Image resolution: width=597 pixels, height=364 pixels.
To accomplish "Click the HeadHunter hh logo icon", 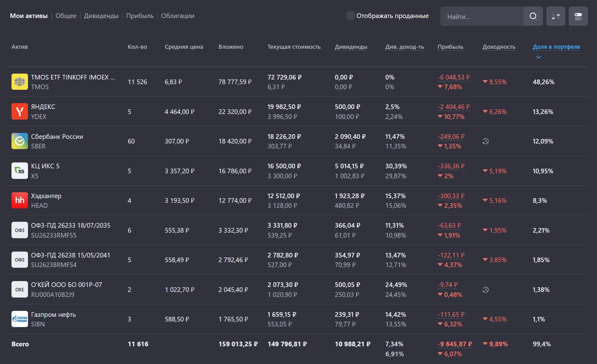I will (20, 200).
